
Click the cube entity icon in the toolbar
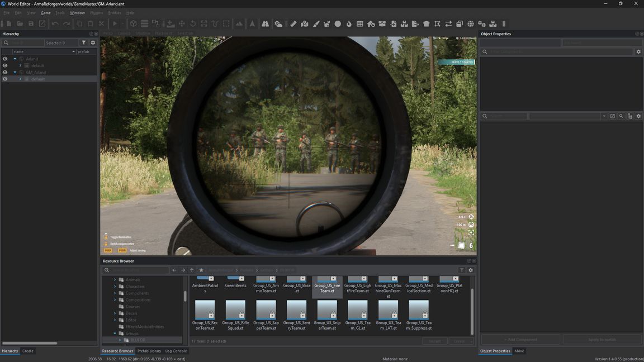(134, 24)
